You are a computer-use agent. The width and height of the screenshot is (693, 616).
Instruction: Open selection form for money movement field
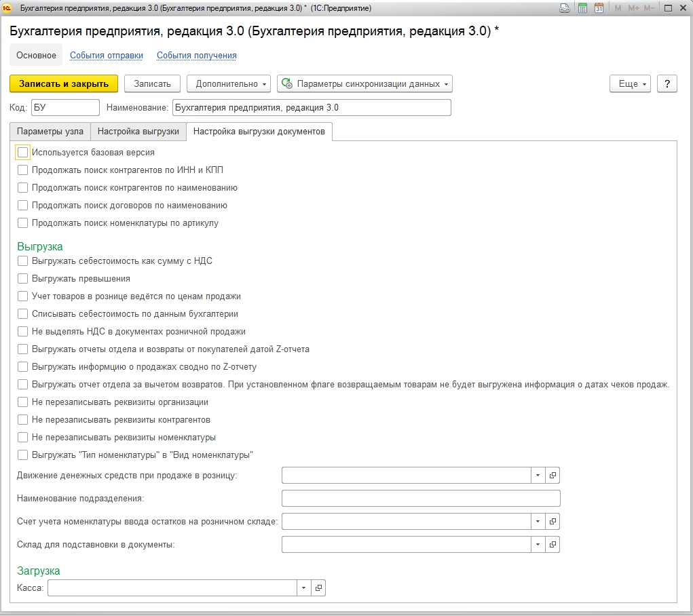pyautogui.click(x=553, y=476)
